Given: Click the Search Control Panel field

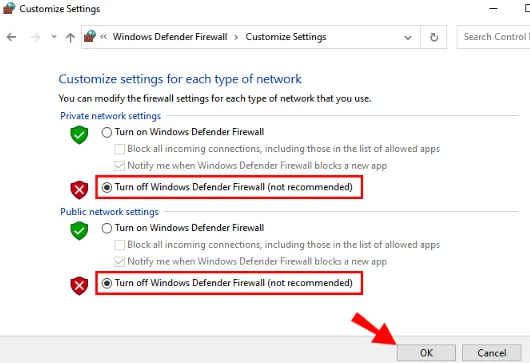Looking at the screenshot, I should 493,37.
